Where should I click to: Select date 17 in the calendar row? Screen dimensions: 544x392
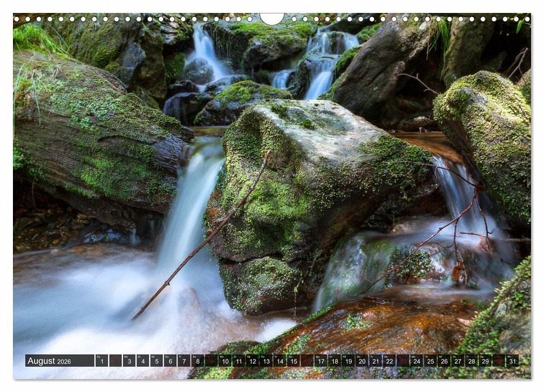(321, 361)
